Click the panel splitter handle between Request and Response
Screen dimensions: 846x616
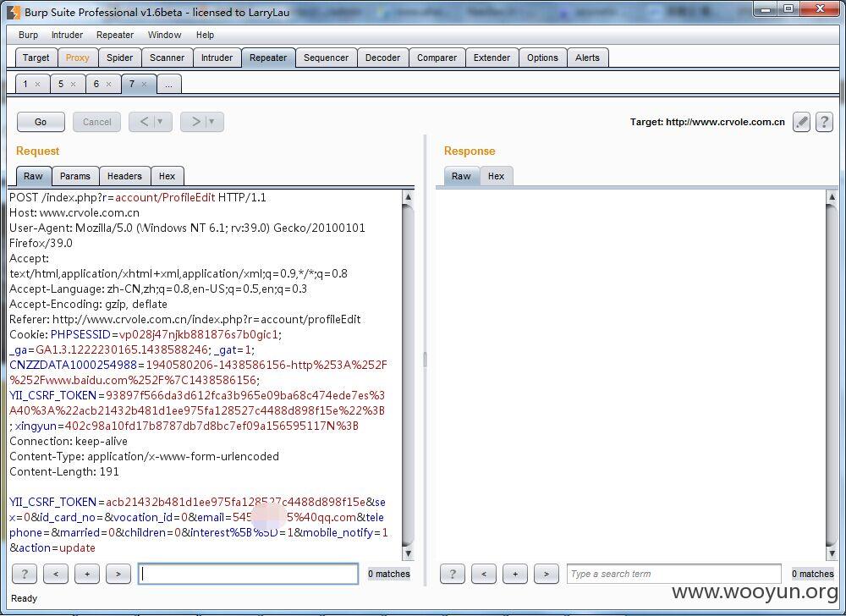(x=426, y=360)
